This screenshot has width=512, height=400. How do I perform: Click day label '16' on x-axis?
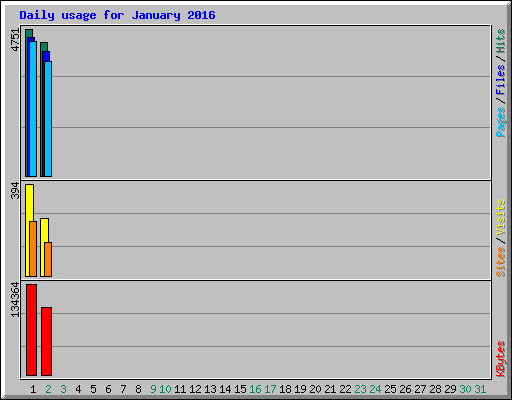click(255, 389)
